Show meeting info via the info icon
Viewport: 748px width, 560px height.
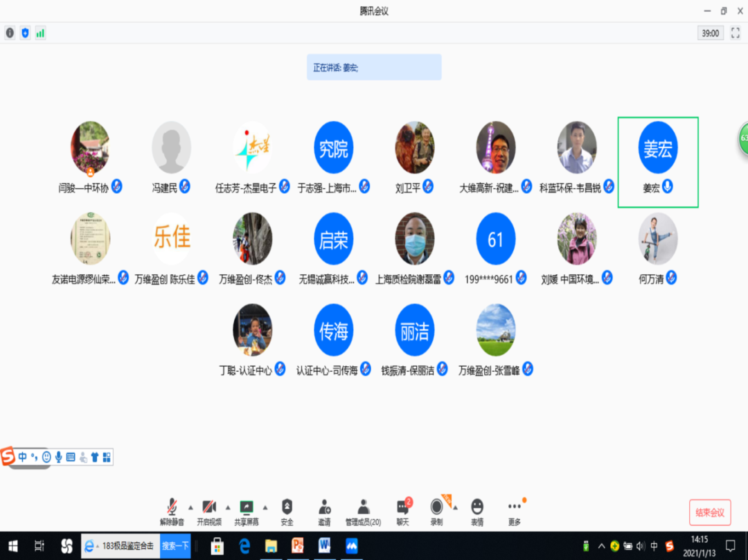pos(10,33)
